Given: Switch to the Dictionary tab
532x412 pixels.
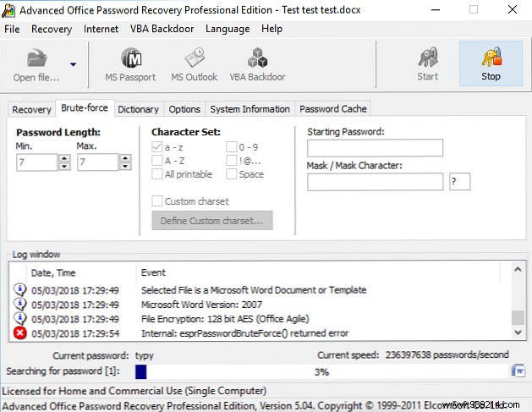Looking at the screenshot, I should pyautogui.click(x=139, y=109).
